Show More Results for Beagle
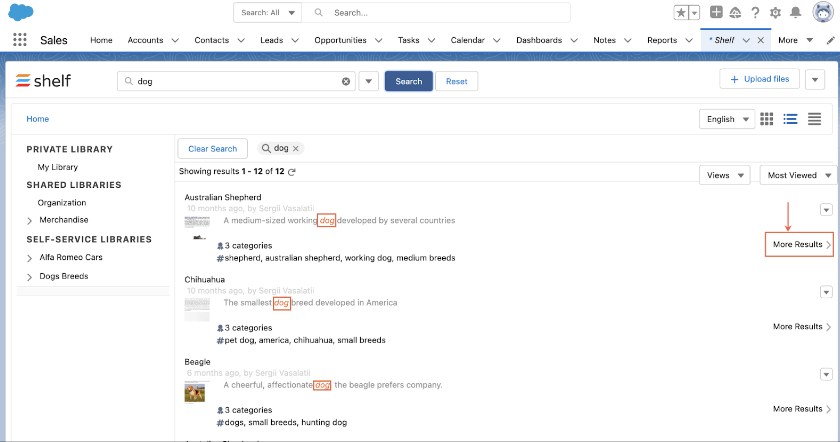Image resolution: width=840 pixels, height=442 pixels. click(801, 409)
